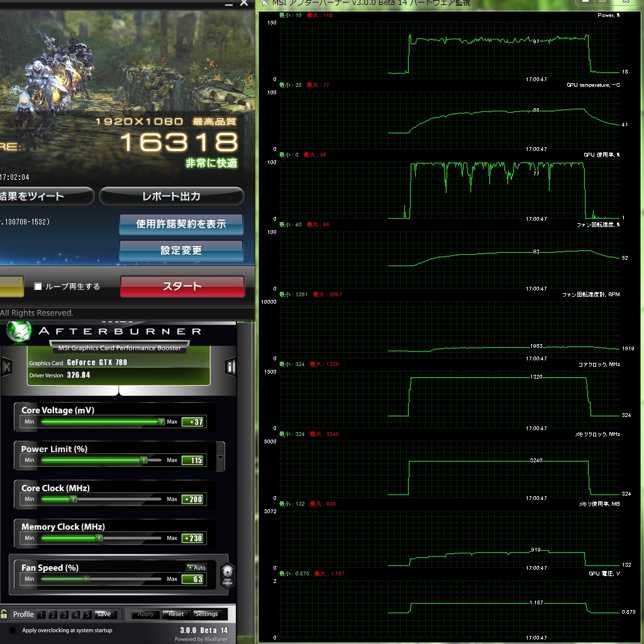Toggle the User Define fan button
Screen dimensions: 644x644
pos(227,575)
